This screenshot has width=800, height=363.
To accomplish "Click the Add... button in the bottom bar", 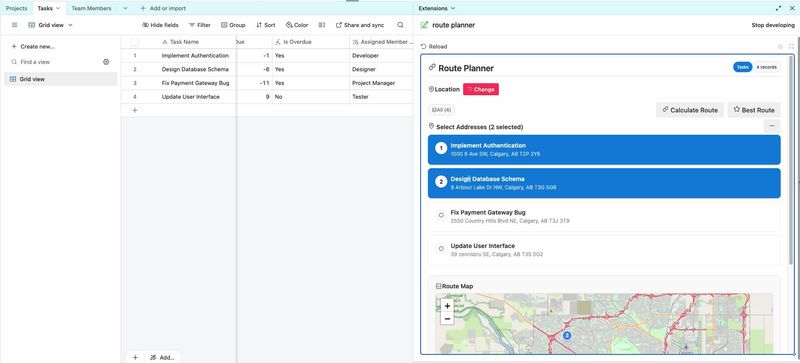I will 162,357.
